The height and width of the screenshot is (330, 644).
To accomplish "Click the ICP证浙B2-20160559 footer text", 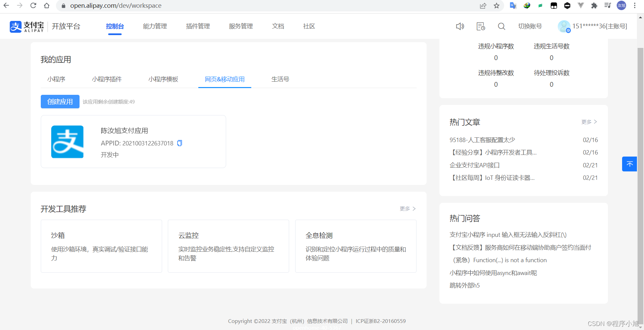I will coord(380,321).
